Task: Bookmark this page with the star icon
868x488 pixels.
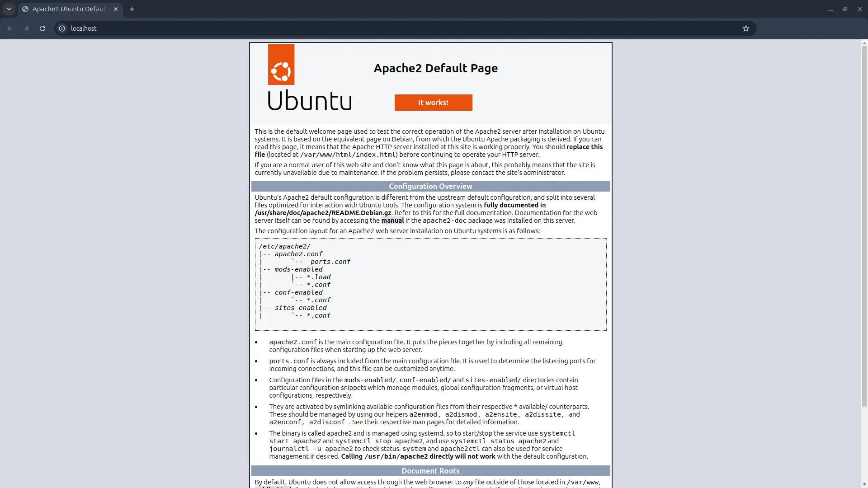Action: (746, 28)
